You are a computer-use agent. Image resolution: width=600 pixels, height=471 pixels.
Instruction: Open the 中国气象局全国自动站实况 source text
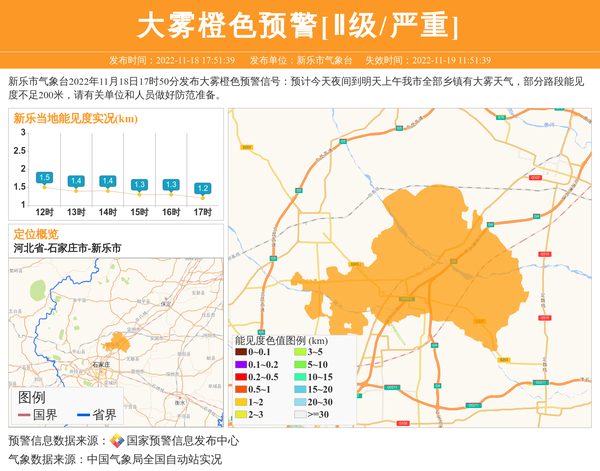154,459
